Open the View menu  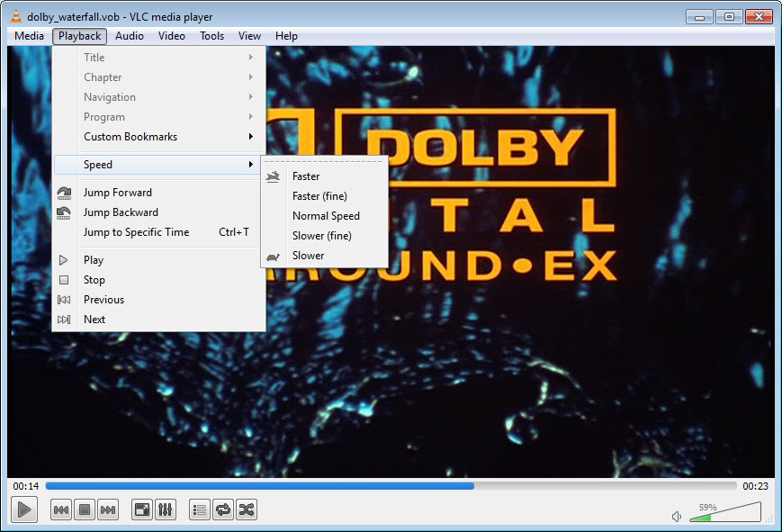pyautogui.click(x=249, y=36)
